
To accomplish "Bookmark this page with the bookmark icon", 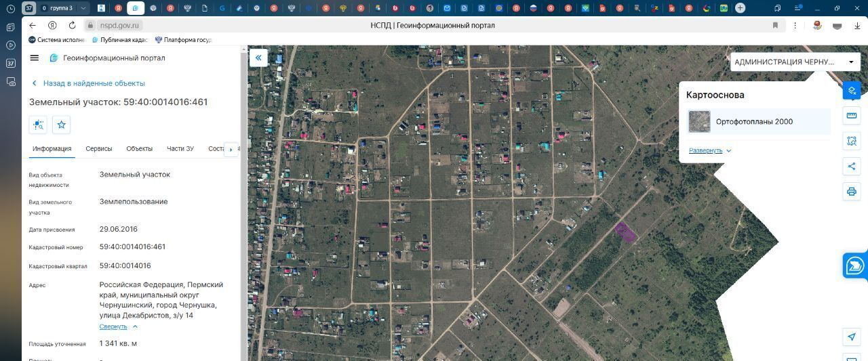I will [x=775, y=25].
